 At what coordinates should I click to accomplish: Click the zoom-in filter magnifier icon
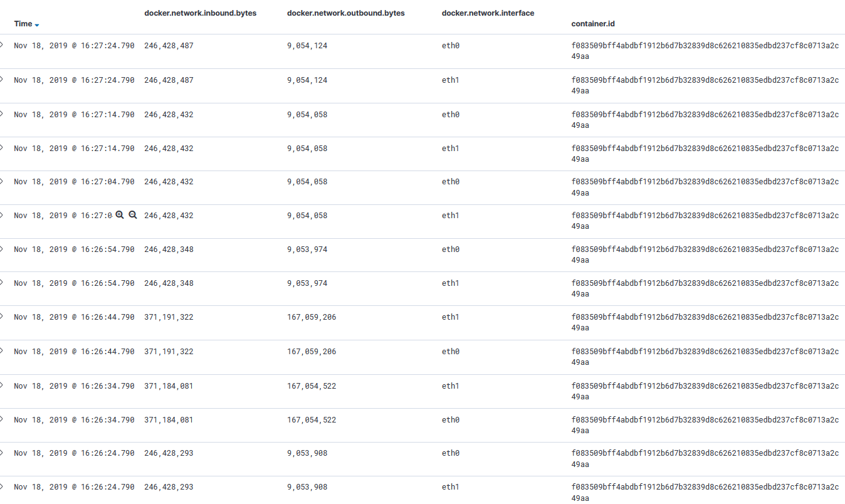[x=119, y=214]
